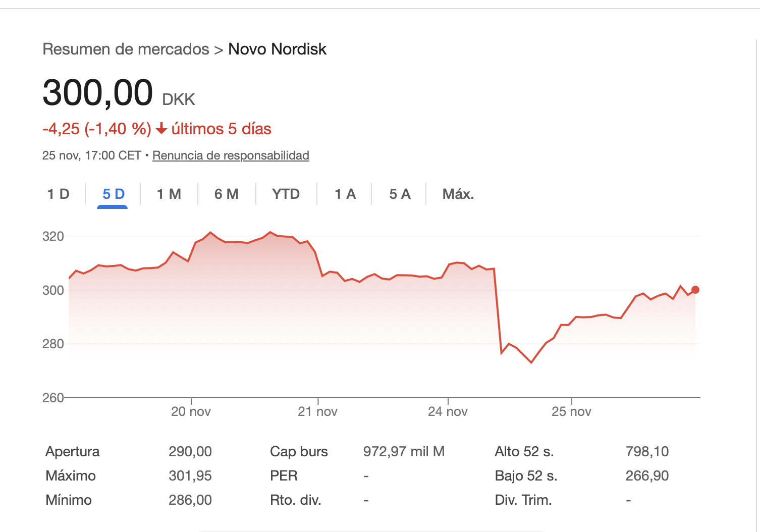This screenshot has height=532, width=760.
Task: Click the Novo Nordisk breadcrumb title
Action: (x=277, y=49)
